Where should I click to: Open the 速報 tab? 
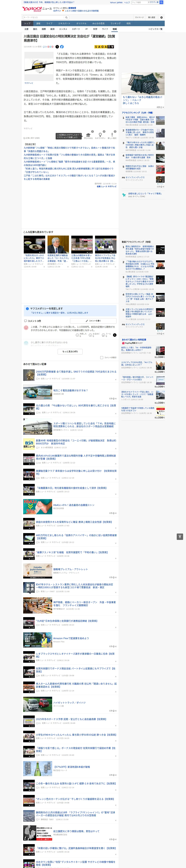coord(38,24)
